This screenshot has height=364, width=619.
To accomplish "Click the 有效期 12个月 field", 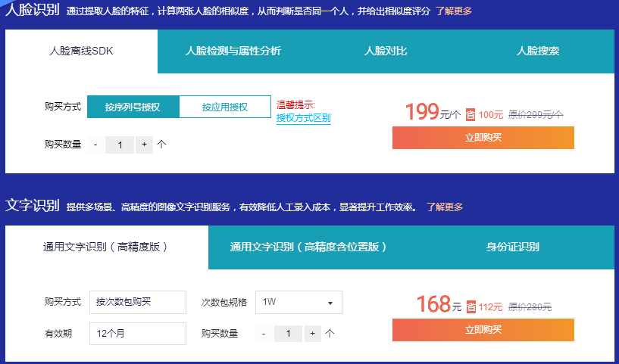I will 137,334.
